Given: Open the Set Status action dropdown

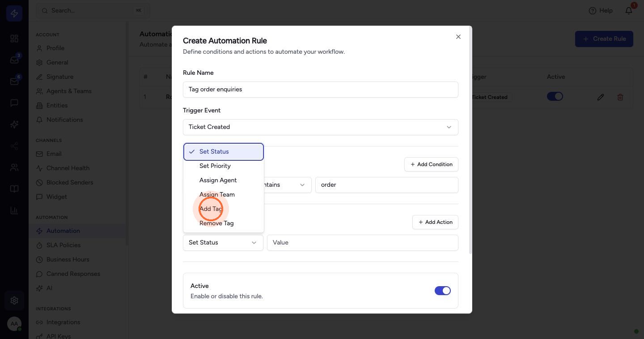Looking at the screenshot, I should coord(223,242).
